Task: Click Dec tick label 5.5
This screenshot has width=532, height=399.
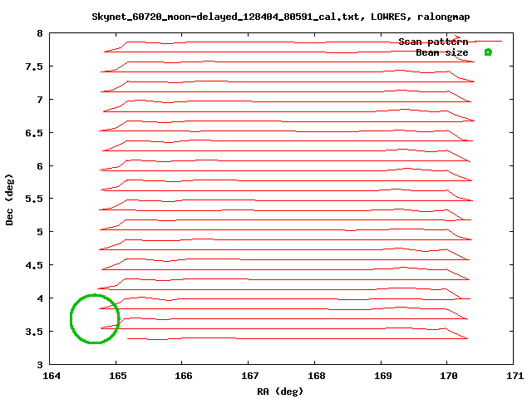Action: pos(34,199)
